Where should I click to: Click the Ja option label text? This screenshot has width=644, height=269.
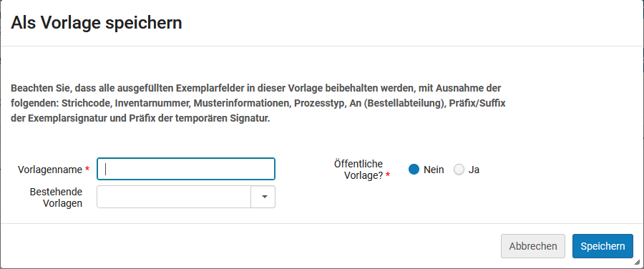(x=474, y=170)
